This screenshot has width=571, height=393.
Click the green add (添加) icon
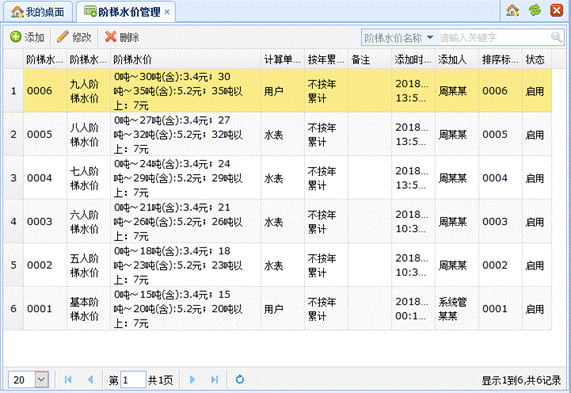click(16, 37)
